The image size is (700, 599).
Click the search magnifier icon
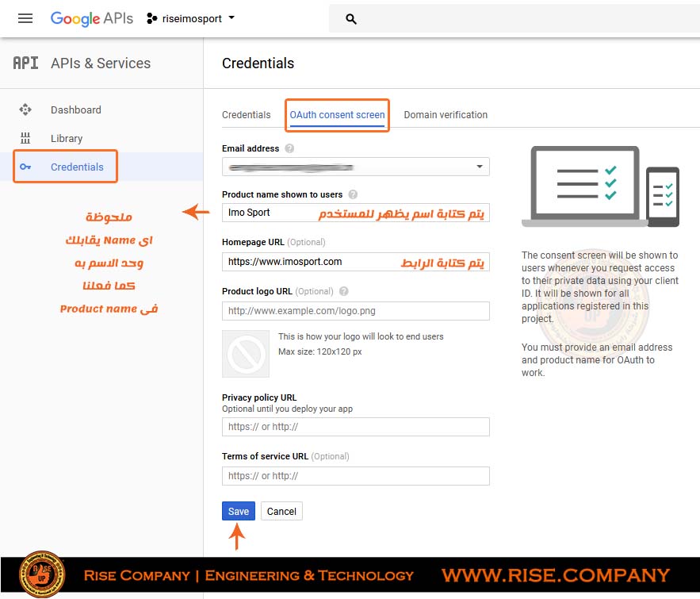tap(351, 19)
